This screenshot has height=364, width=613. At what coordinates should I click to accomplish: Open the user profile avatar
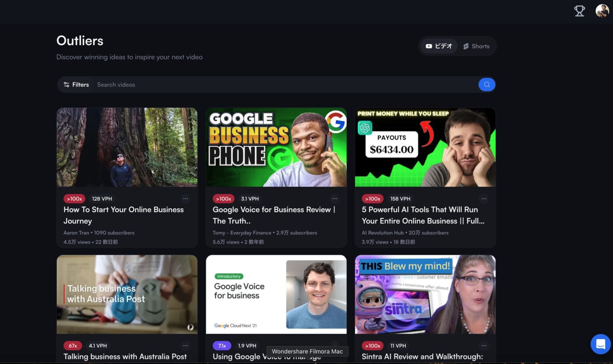[602, 11]
